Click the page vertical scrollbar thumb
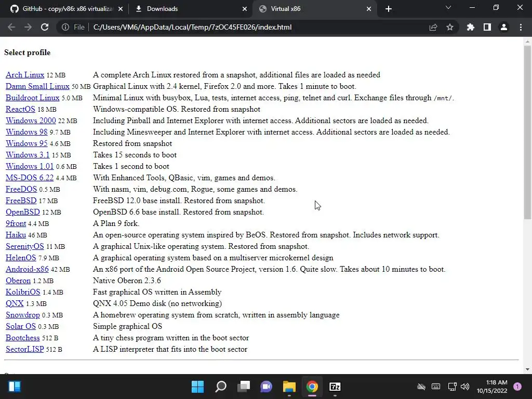The height and width of the screenshot is (399, 532). (x=527, y=132)
